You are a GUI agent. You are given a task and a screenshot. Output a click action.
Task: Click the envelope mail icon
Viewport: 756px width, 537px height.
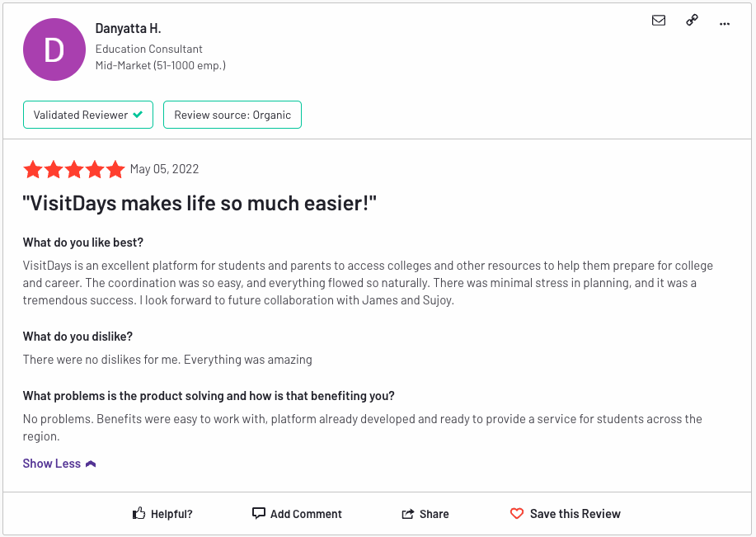659,21
